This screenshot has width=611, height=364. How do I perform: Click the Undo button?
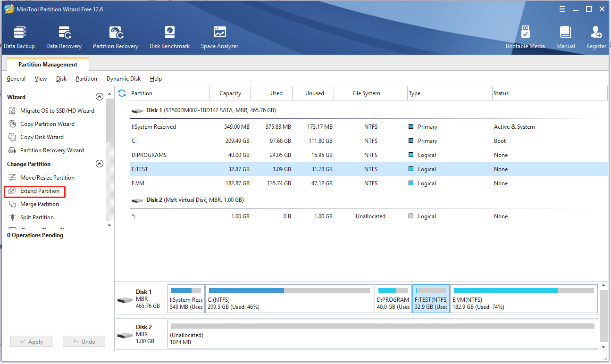tap(84, 342)
